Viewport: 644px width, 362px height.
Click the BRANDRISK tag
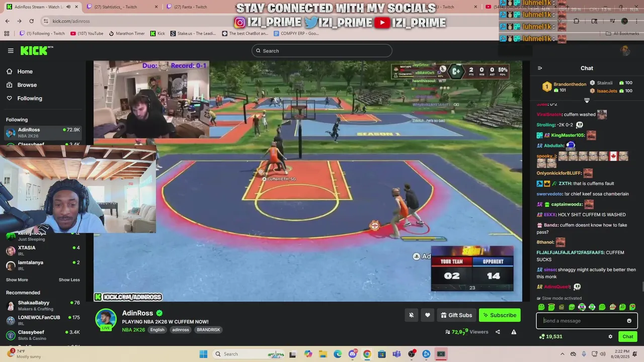pos(208,330)
